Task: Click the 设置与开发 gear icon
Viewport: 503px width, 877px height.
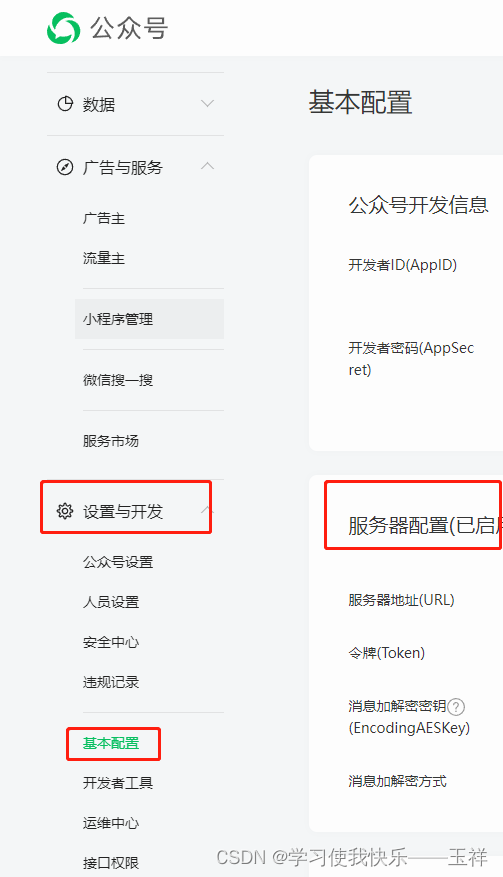Action: pyautogui.click(x=65, y=511)
